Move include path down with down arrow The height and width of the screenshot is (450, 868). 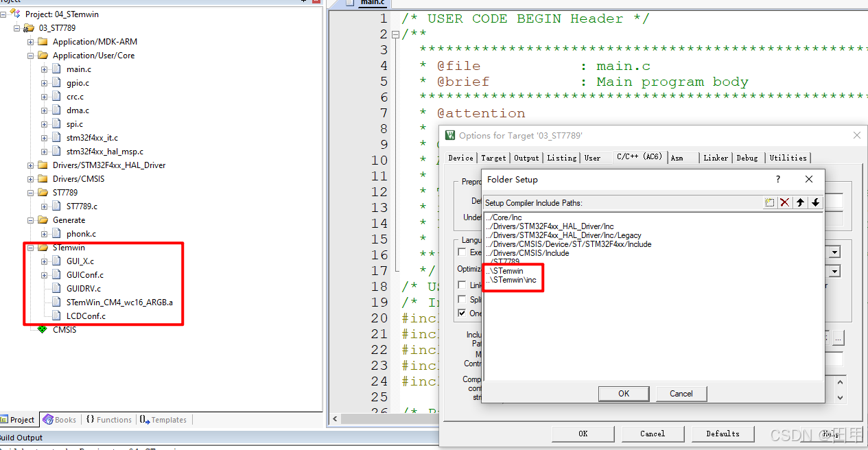(815, 202)
